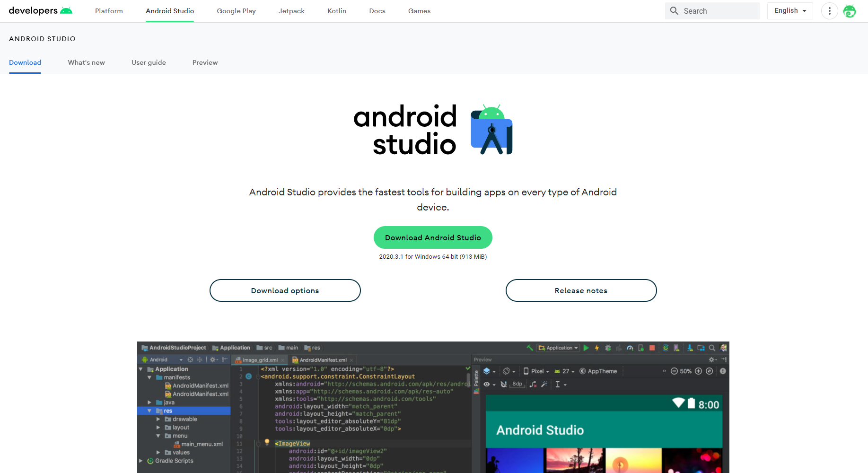Open the Pixel device dropdown in Preview
The height and width of the screenshot is (473, 868).
coord(536,371)
